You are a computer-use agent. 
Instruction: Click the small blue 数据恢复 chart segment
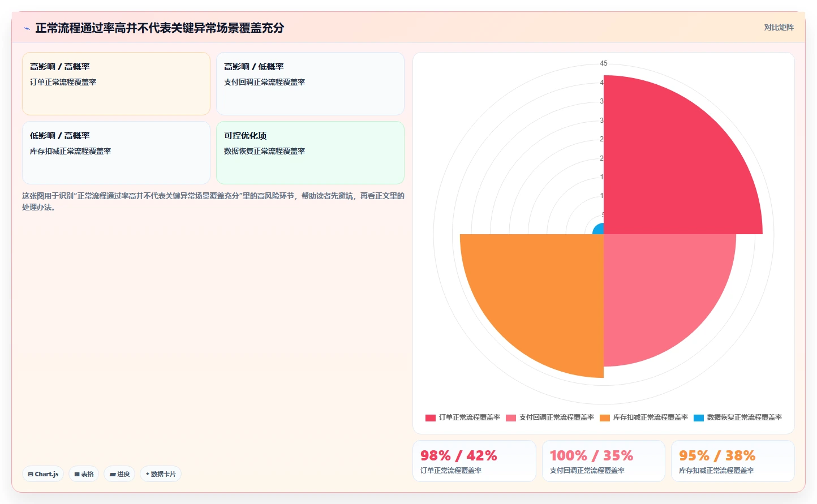click(599, 230)
